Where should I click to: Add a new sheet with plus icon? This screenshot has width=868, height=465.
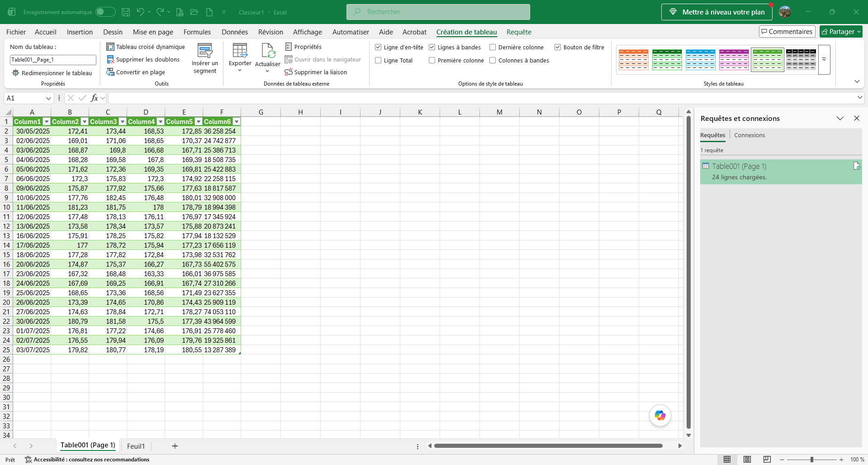[175, 446]
